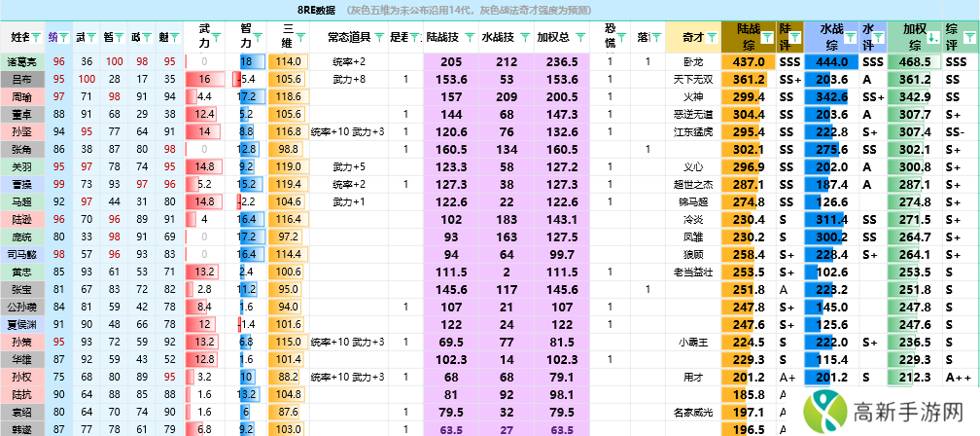Expand the 陆战综 filter dropdown
Image resolution: width=980 pixels, height=436 pixels.
click(x=767, y=38)
